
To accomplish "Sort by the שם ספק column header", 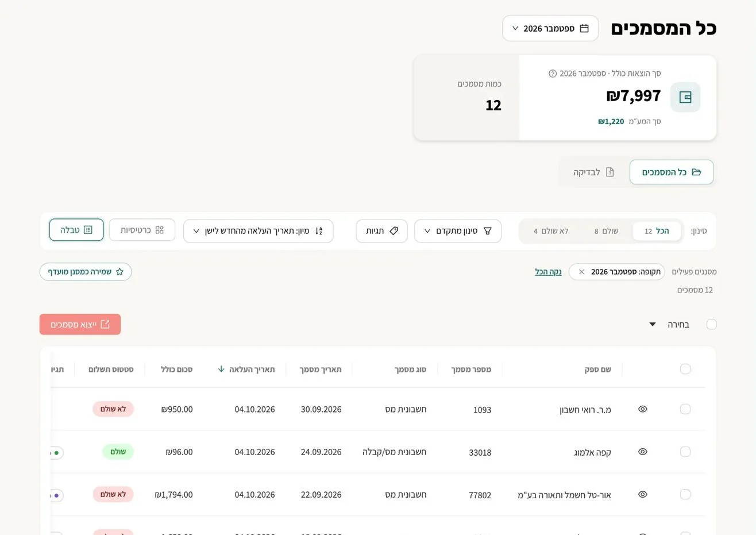I will click(597, 370).
